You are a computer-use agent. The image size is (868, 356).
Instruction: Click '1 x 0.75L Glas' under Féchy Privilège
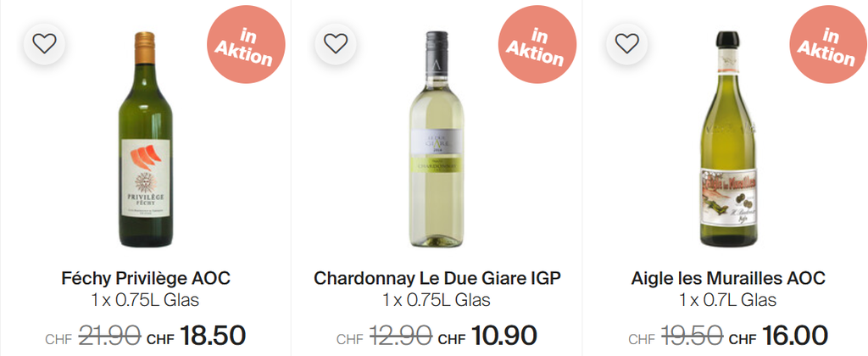tap(147, 301)
